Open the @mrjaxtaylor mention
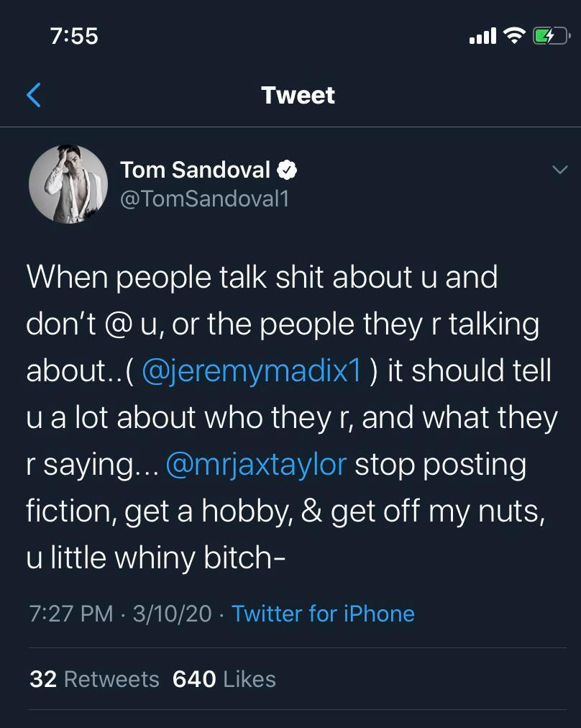This screenshot has height=728, width=581. point(256,464)
